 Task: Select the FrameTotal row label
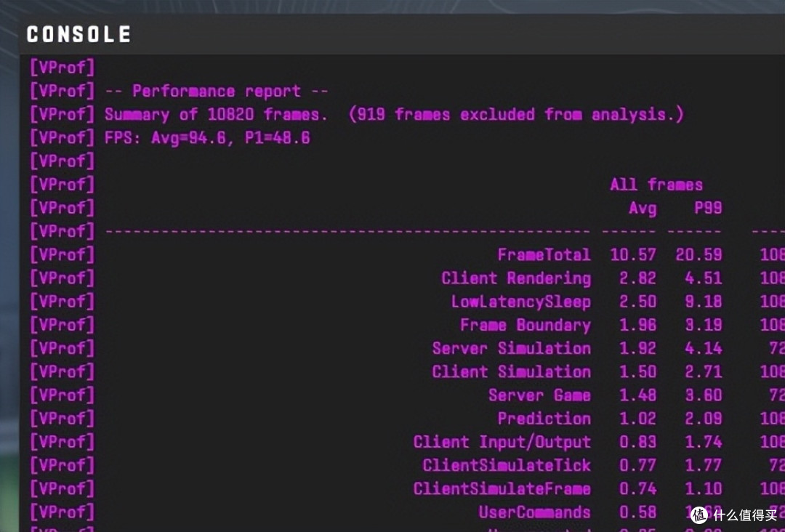tap(544, 255)
